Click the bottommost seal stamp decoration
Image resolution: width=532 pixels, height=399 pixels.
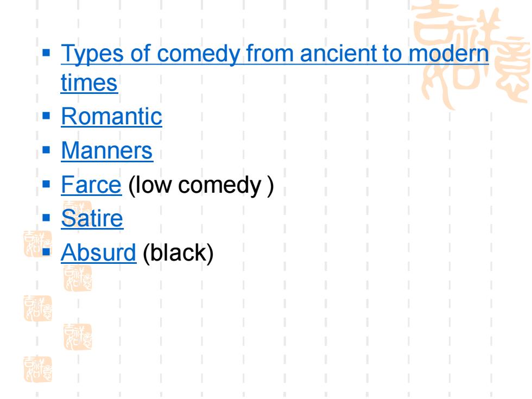pyautogui.click(x=37, y=369)
